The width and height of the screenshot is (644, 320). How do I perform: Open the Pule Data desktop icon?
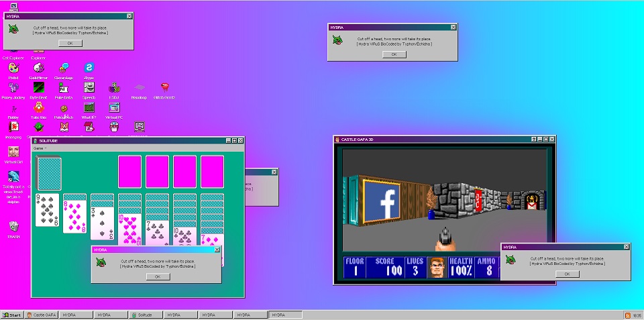point(64,87)
